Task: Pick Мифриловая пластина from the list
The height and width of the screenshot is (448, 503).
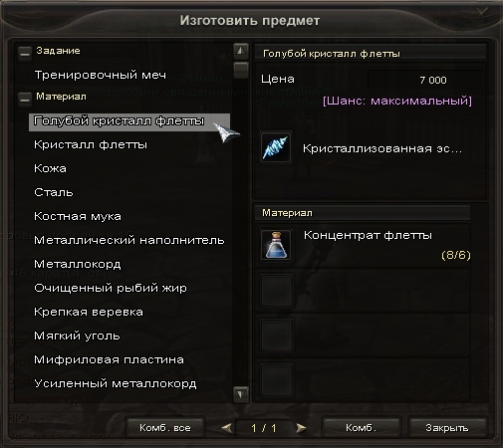Action: pos(109,359)
